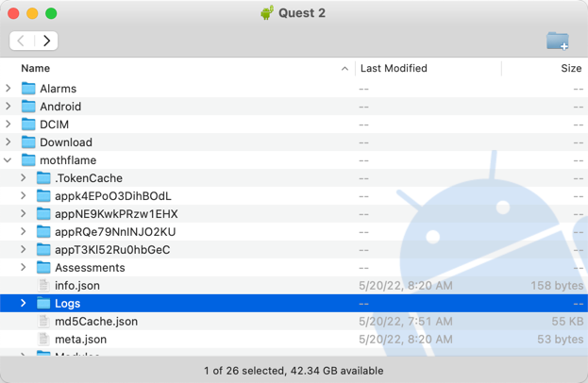
Task: Select the info.json file name
Action: tap(77, 286)
